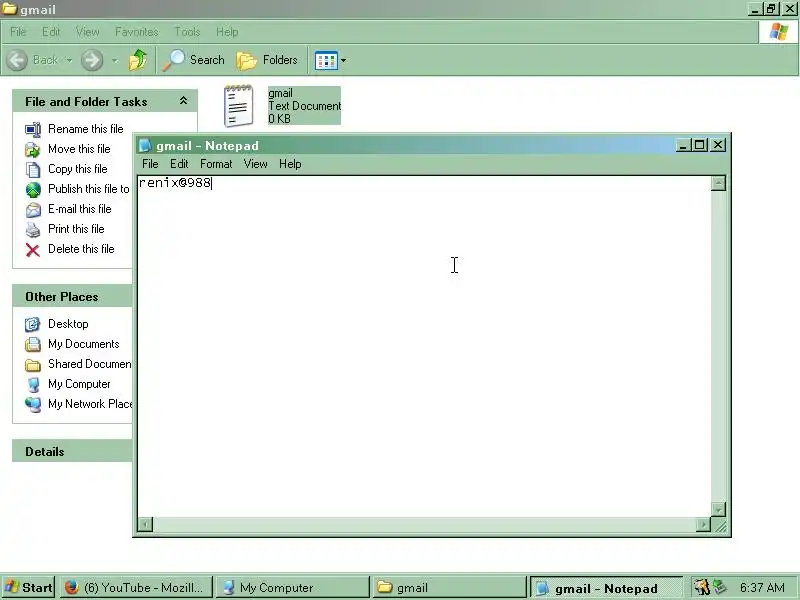The height and width of the screenshot is (600, 800).
Task: Collapse File and Folder Tasks panel
Action: [x=184, y=101]
